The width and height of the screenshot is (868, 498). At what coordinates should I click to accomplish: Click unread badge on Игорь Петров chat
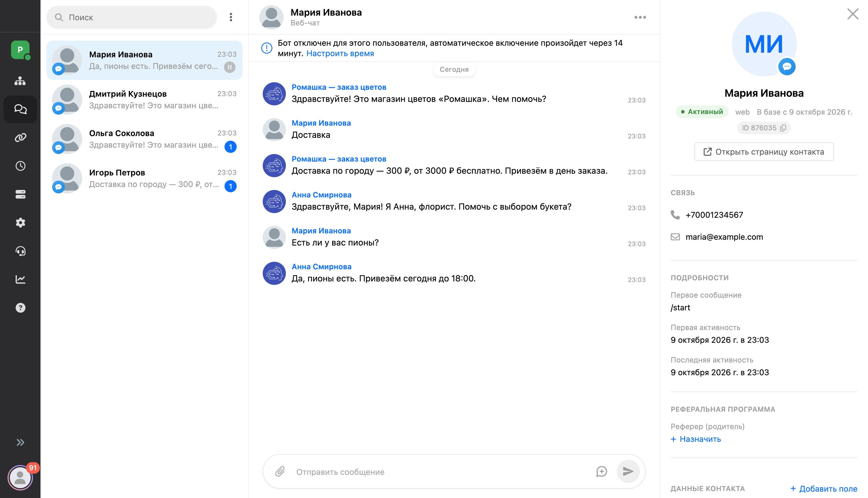(230, 186)
